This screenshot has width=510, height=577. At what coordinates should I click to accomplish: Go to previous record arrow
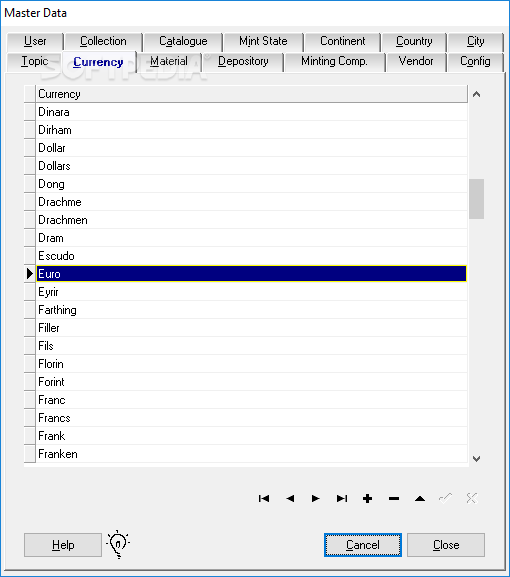[290, 499]
